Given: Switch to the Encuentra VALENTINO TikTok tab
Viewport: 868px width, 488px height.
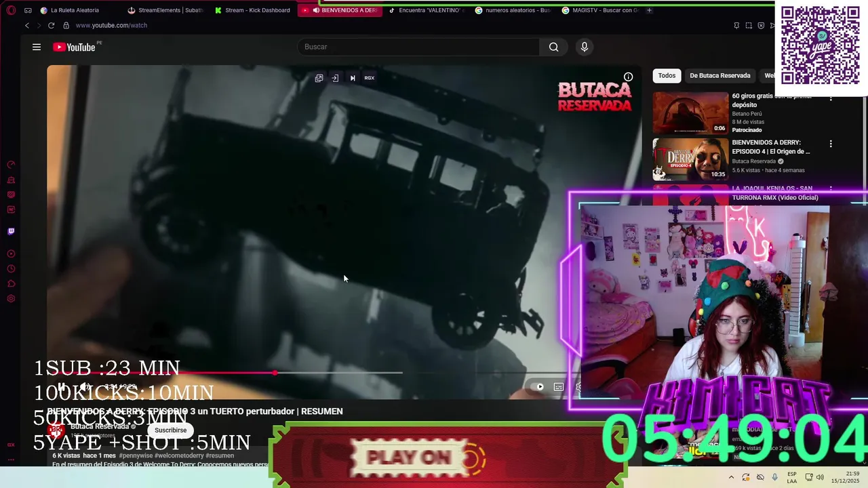Looking at the screenshot, I should point(427,10).
